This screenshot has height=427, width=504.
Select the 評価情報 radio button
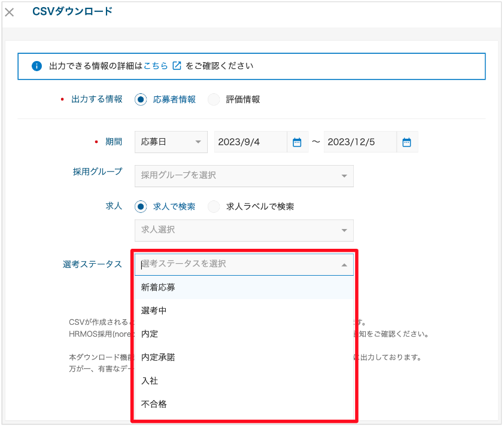(214, 100)
